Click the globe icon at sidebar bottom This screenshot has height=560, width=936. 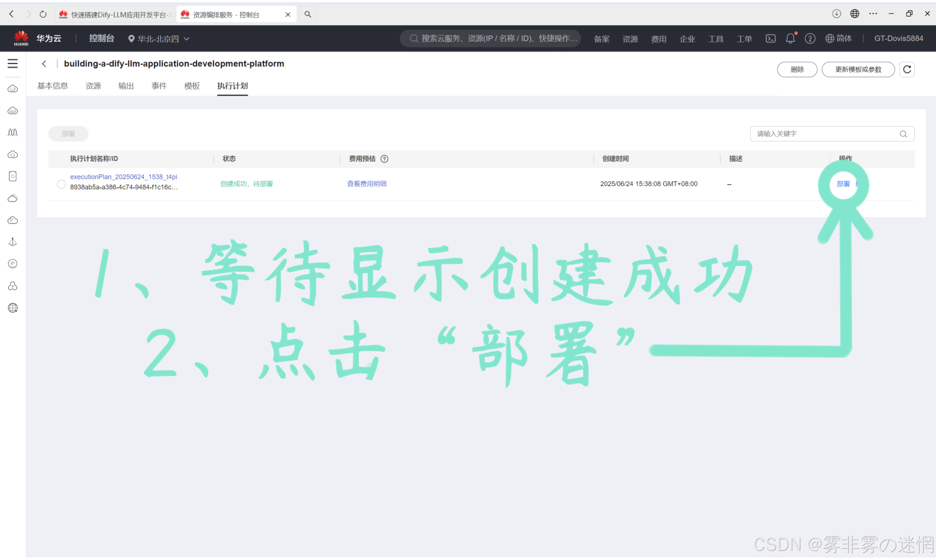12,308
